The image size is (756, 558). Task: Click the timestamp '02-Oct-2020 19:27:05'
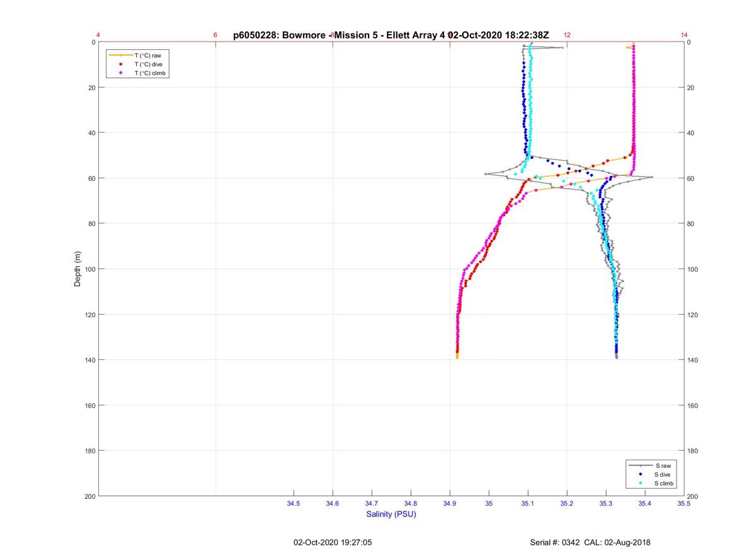click(333, 542)
